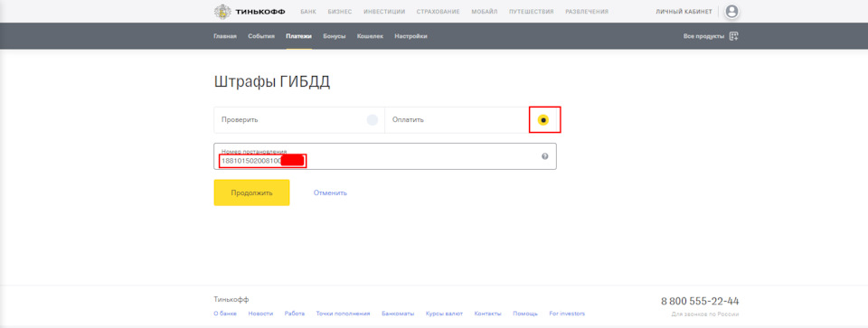This screenshot has height=328, width=868.
Task: Open Курсы валют footer link
Action: point(444,314)
